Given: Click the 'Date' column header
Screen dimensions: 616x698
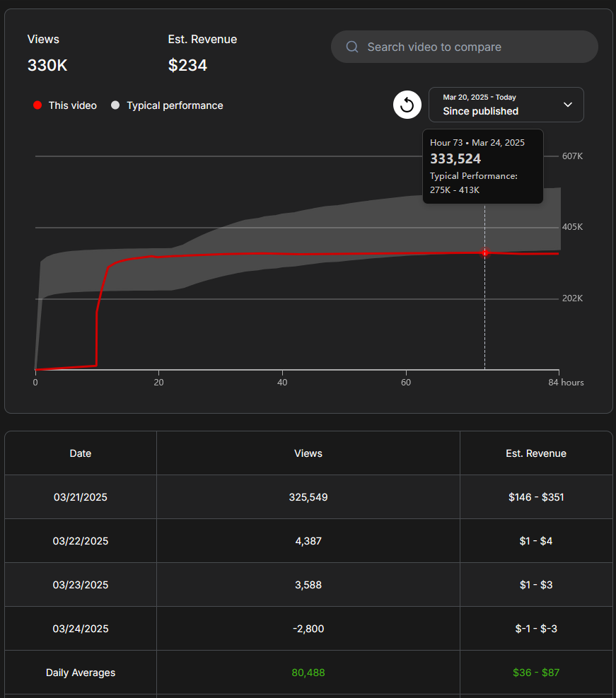Looking at the screenshot, I should click(81, 453).
